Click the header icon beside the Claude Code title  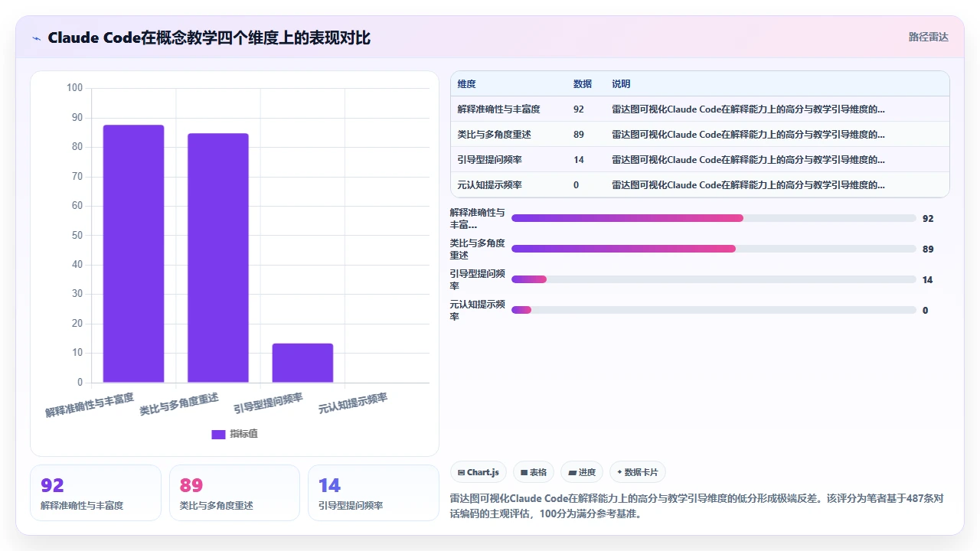37,38
